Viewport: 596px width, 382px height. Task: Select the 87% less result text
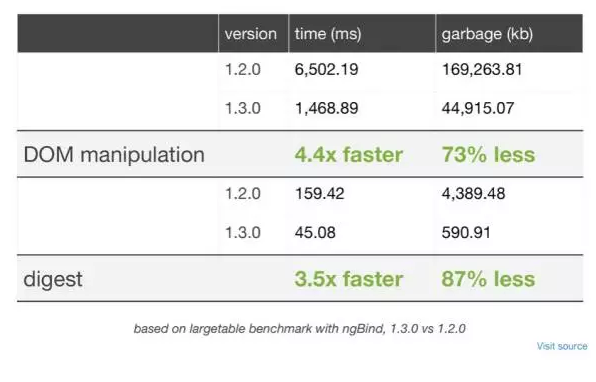pos(488,279)
